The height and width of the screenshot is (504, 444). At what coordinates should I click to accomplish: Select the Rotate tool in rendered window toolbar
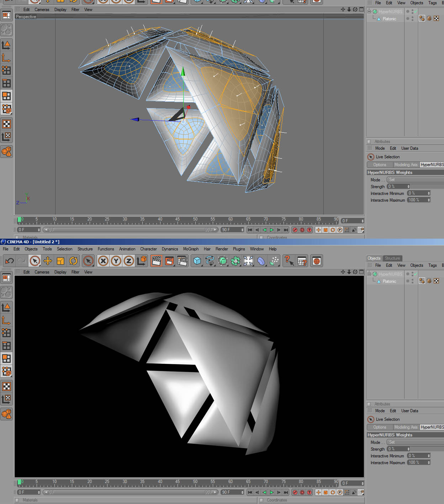tap(73, 261)
